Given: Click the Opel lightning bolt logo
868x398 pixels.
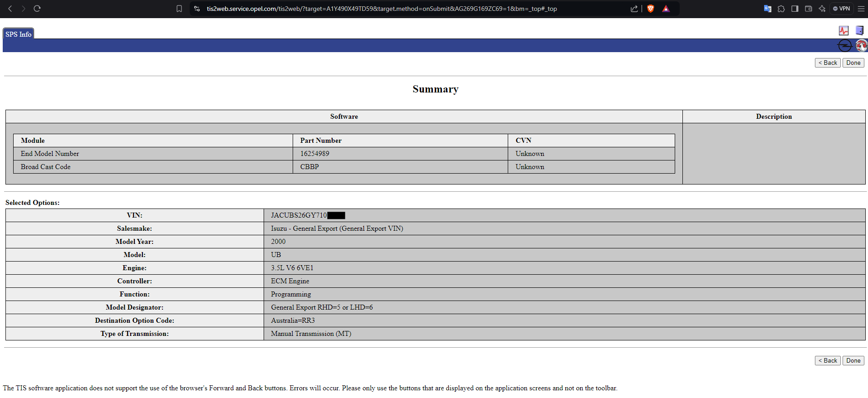Looking at the screenshot, I should 844,46.
